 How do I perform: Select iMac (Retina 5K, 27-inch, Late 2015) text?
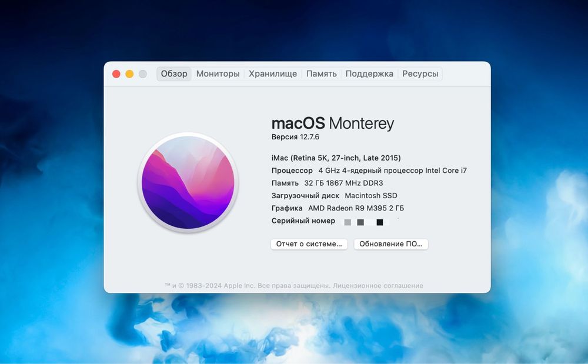point(336,158)
